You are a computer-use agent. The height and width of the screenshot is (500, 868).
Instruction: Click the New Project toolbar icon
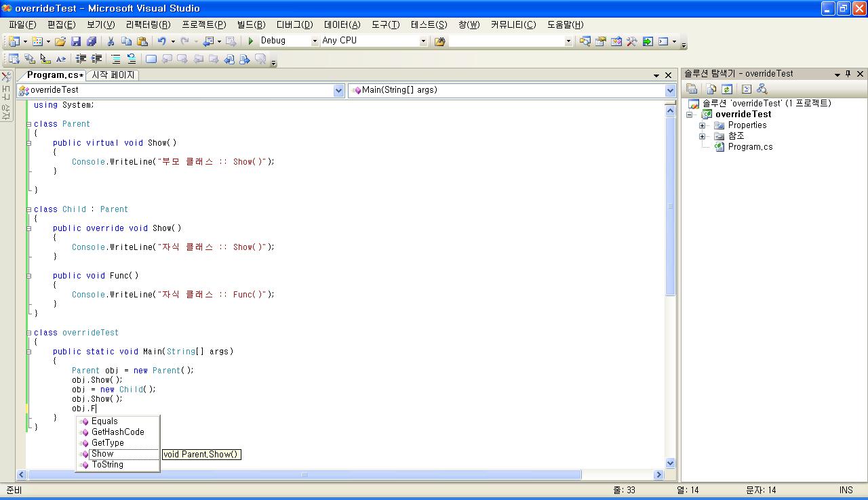[x=14, y=41]
